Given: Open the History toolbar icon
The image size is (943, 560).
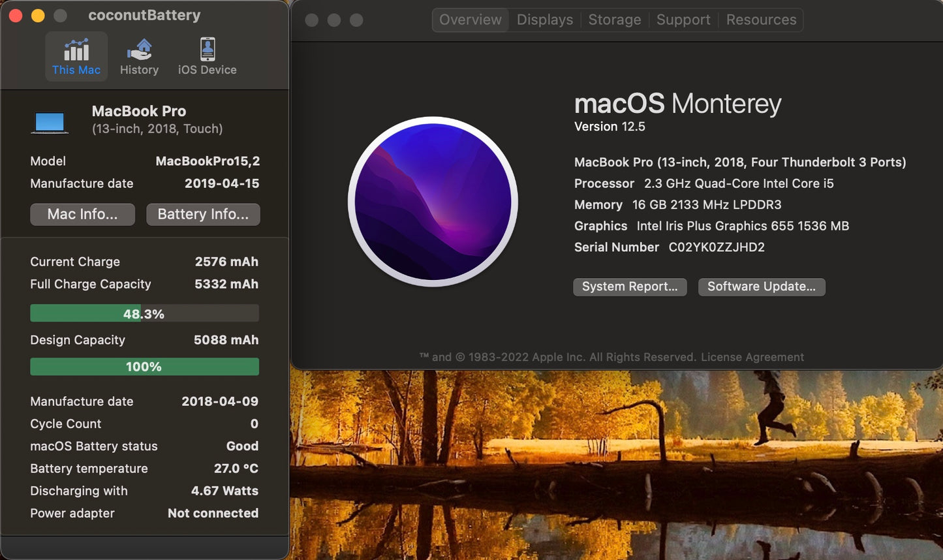Looking at the screenshot, I should [x=139, y=50].
